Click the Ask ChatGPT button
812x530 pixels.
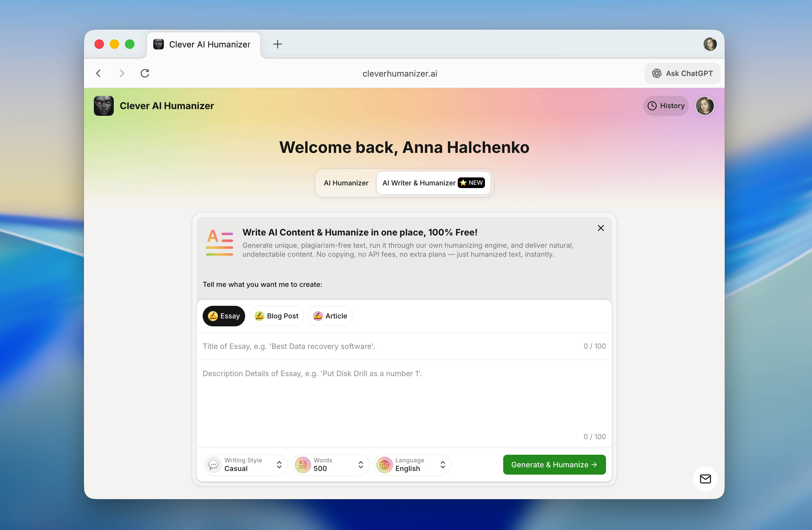click(682, 73)
